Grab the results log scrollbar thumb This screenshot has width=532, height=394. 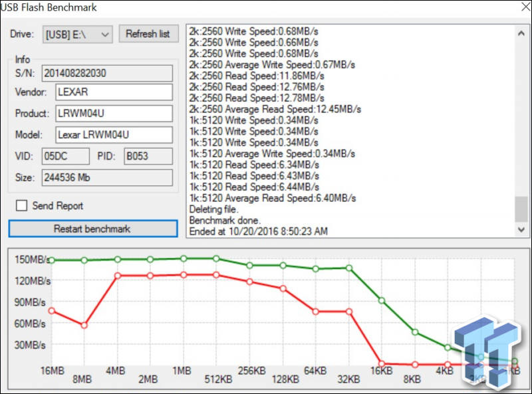pos(521,209)
